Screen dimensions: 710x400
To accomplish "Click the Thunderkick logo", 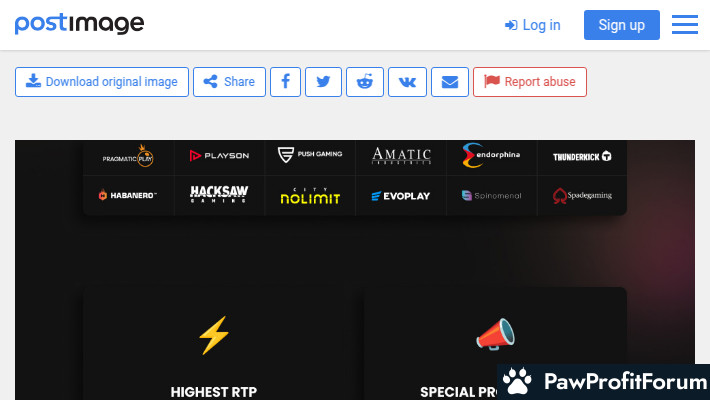I will click(x=582, y=157).
